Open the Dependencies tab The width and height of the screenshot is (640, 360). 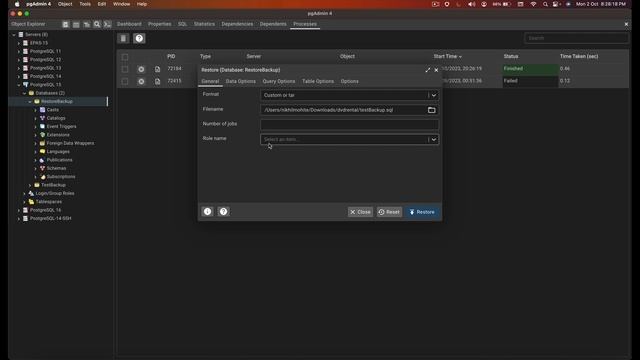pyautogui.click(x=237, y=24)
